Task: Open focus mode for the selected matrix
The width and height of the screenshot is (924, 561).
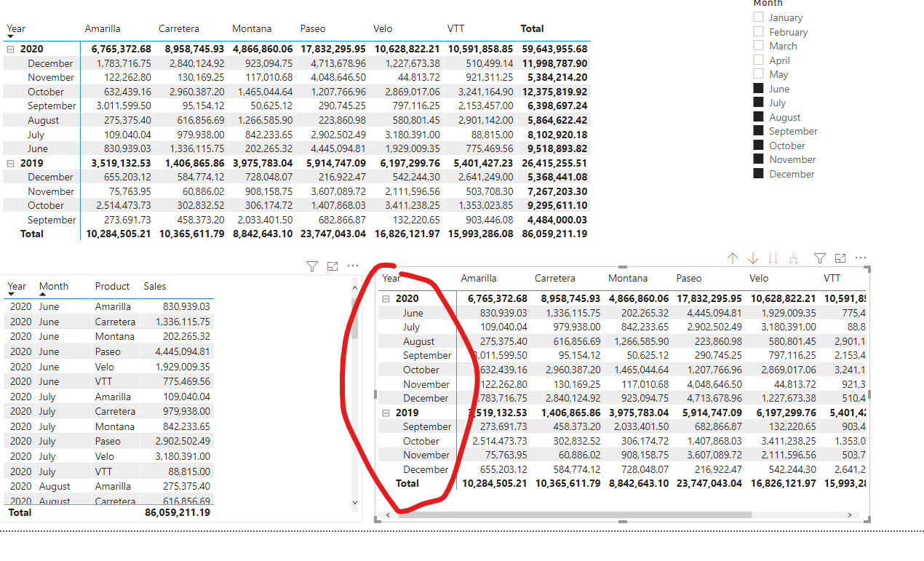Action: (840, 258)
